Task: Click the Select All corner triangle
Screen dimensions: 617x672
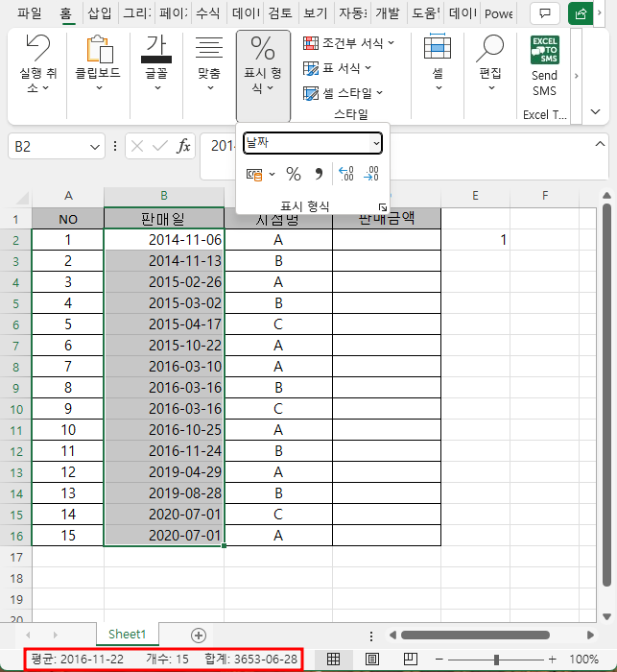Action: pyautogui.click(x=22, y=198)
